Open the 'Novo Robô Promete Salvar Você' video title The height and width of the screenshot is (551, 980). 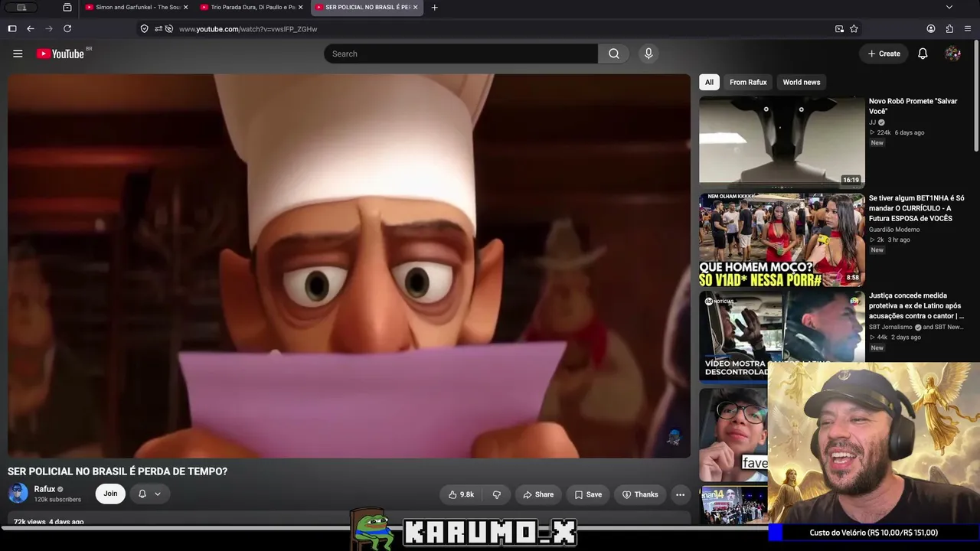[913, 106]
